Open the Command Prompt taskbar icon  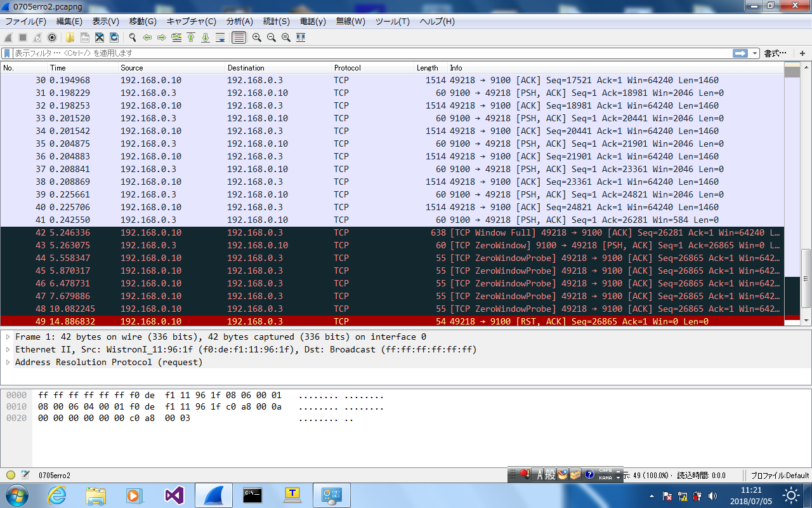tap(252, 495)
